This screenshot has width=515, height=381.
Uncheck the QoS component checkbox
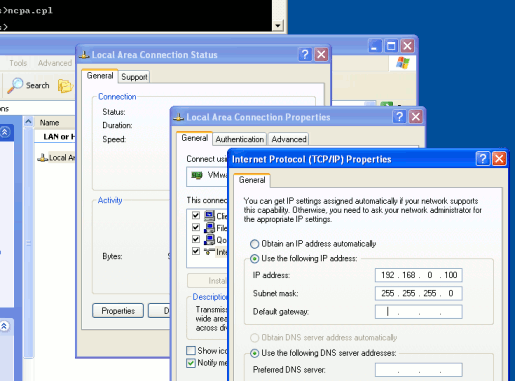coord(196,239)
